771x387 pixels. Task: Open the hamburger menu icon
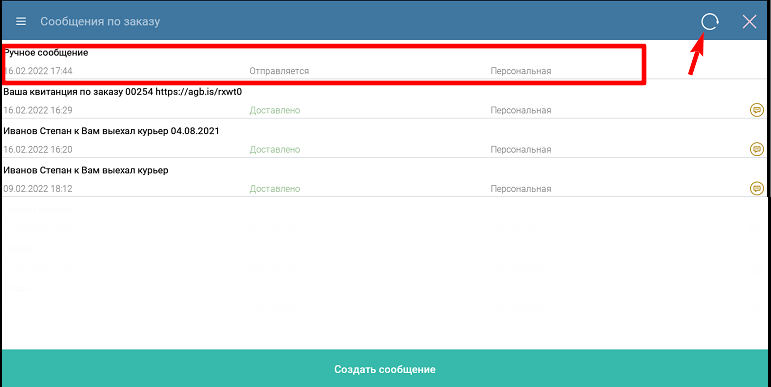point(21,22)
